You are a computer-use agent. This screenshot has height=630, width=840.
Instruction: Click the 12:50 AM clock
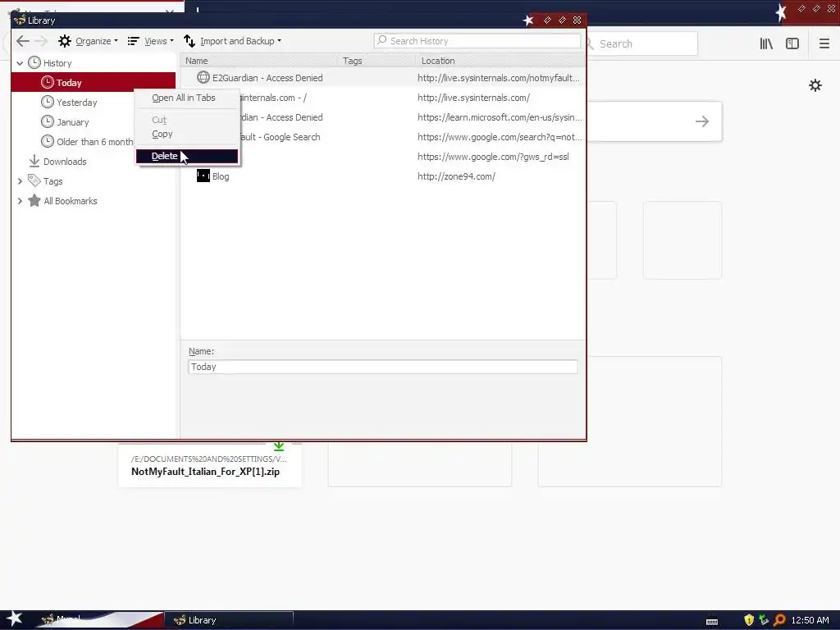coord(810,620)
